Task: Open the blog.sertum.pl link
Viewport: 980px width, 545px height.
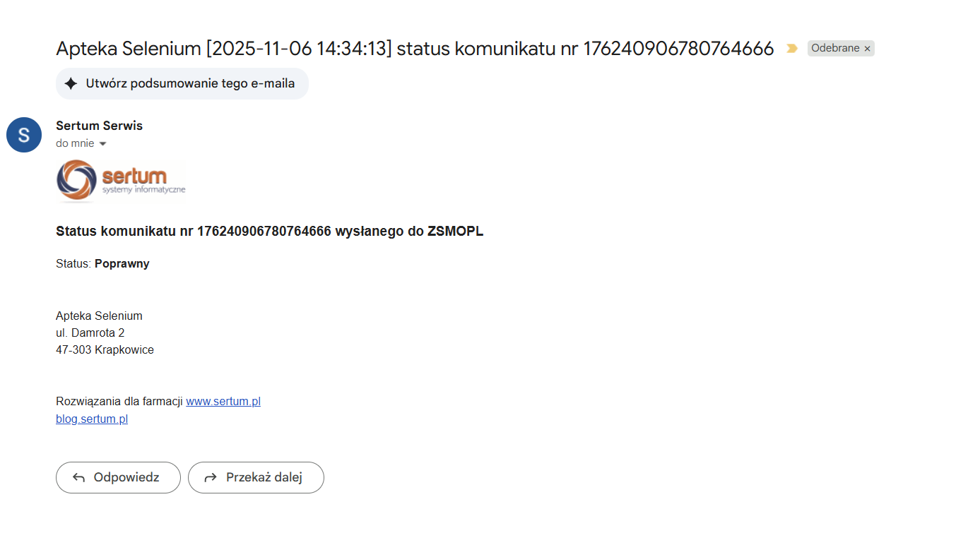Action: pyautogui.click(x=92, y=419)
